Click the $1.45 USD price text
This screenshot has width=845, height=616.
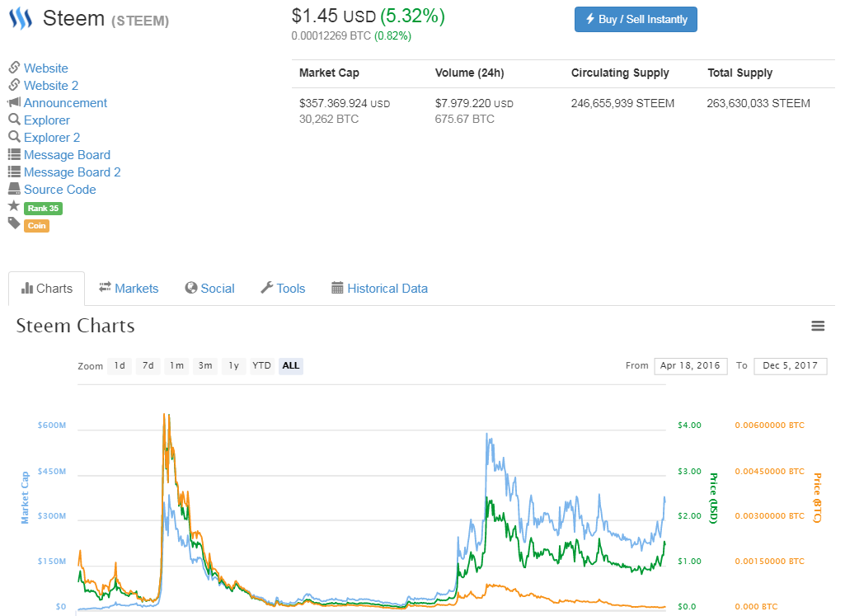pyautogui.click(x=334, y=16)
